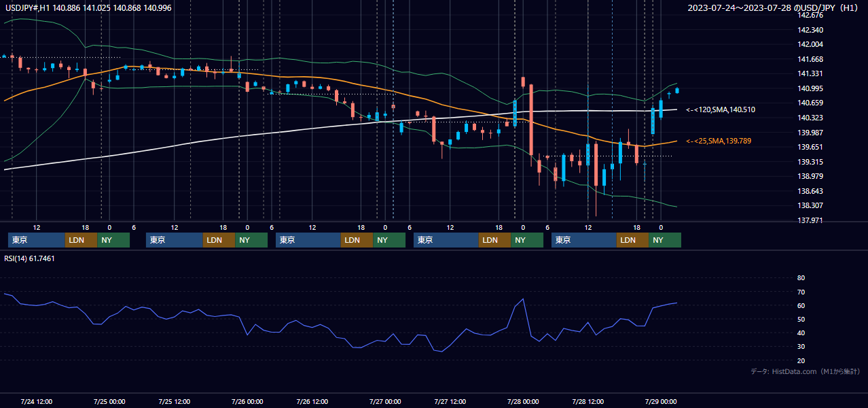Image resolution: width=868 pixels, height=408 pixels.
Task: Click RSI scale level 20
Action: tap(801, 360)
